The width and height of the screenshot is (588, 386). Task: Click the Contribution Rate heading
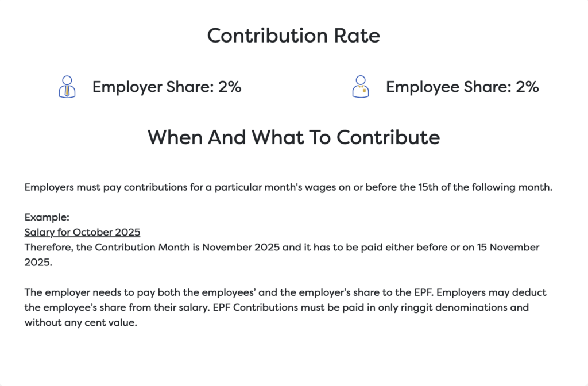click(x=293, y=36)
